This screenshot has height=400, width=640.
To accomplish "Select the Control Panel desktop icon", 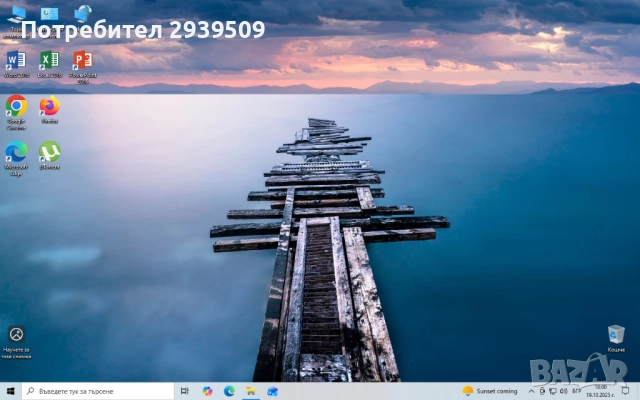I will pyautogui.click(x=49, y=21).
